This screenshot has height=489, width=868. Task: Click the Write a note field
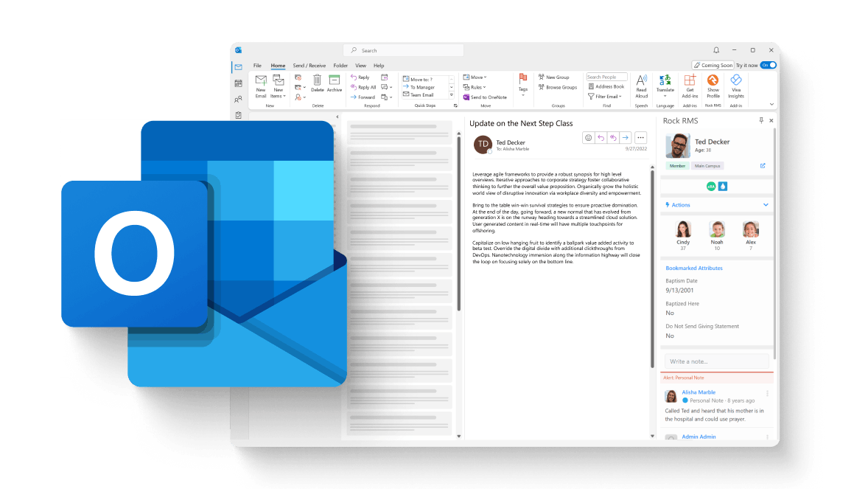tap(716, 361)
